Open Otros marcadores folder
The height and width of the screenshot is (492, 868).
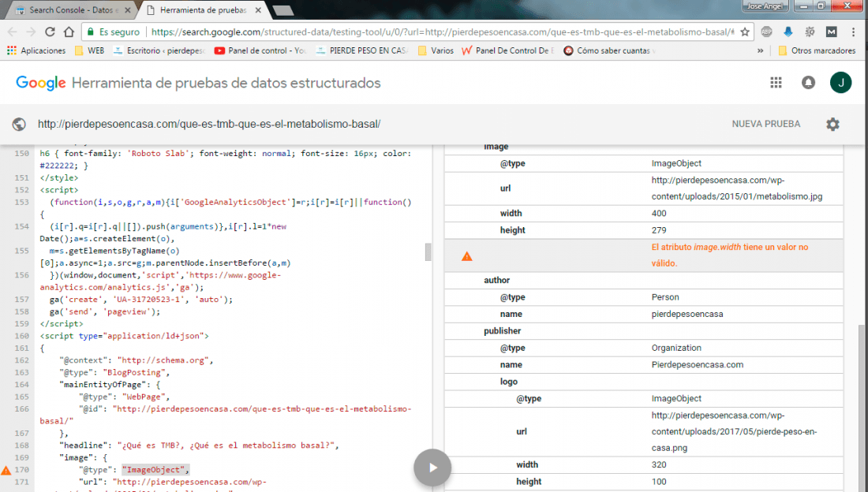coord(817,50)
